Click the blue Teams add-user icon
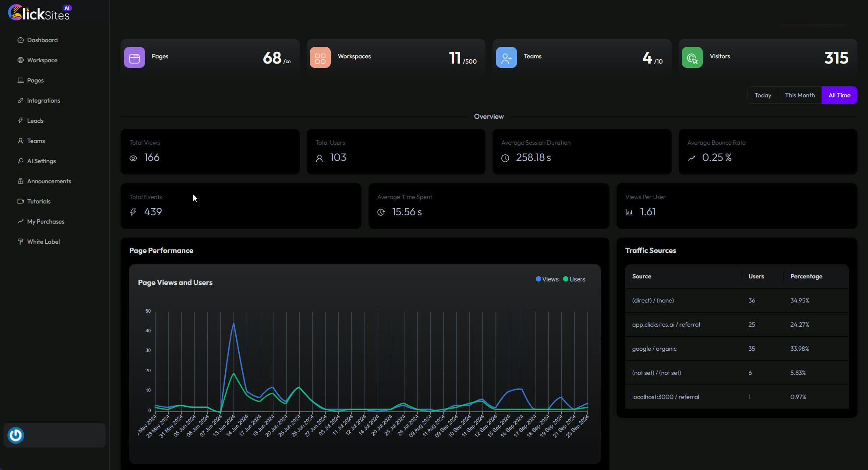Image resolution: width=868 pixels, height=470 pixels. coord(507,57)
